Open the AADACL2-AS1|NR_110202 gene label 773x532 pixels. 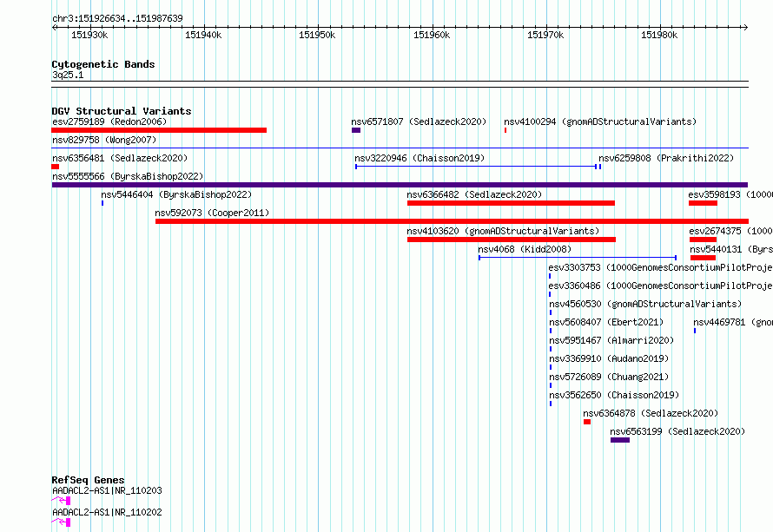coord(107,512)
